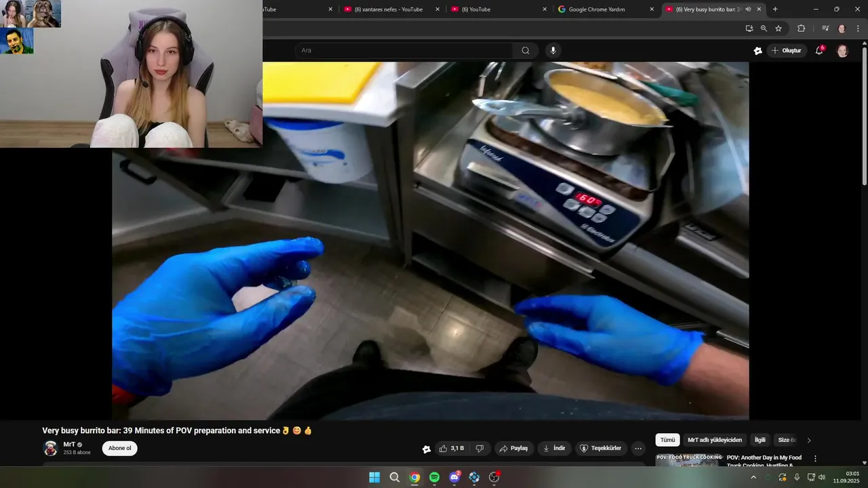Subscribe using Abone ol button
Image resolution: width=868 pixels, height=488 pixels.
click(120, 448)
